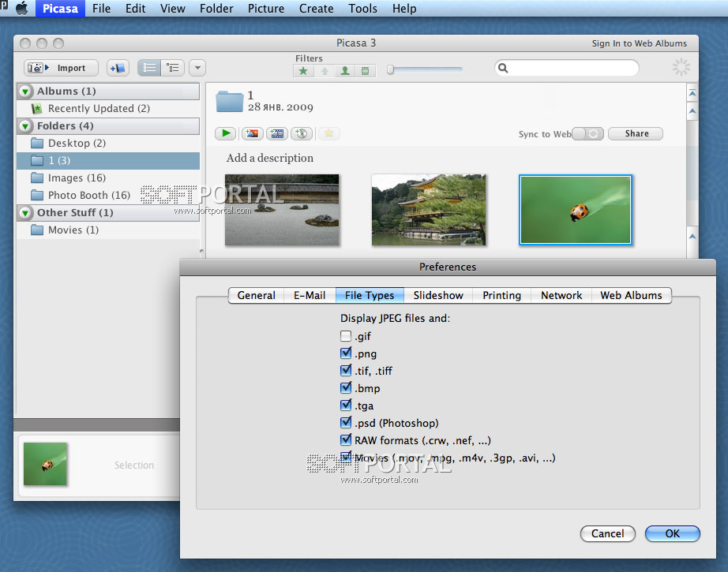Open the Picture menu
This screenshot has width=728, height=572.
266,9
